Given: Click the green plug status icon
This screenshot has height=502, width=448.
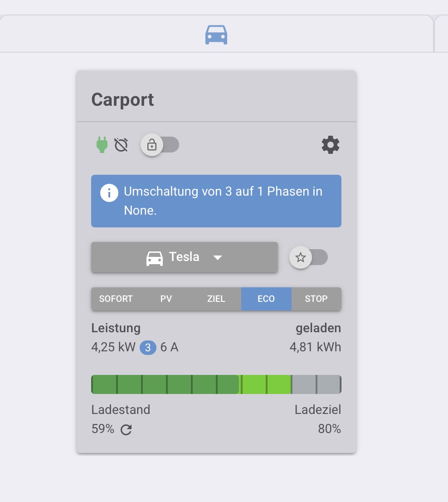Looking at the screenshot, I should point(102,145).
